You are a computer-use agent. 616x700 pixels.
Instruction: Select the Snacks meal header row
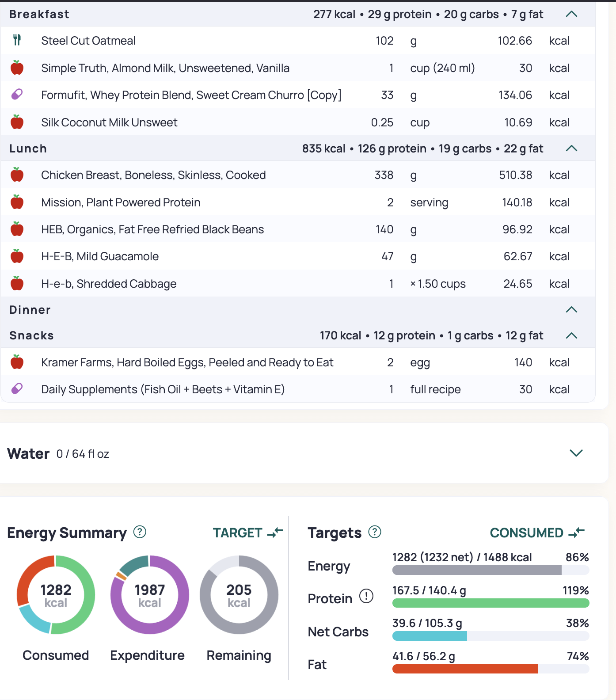tap(32, 336)
